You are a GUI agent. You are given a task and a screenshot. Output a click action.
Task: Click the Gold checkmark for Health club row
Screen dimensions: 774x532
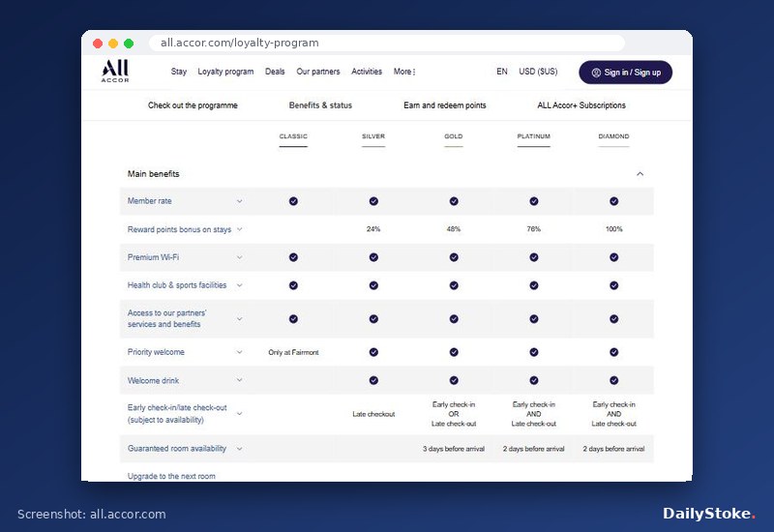454,285
